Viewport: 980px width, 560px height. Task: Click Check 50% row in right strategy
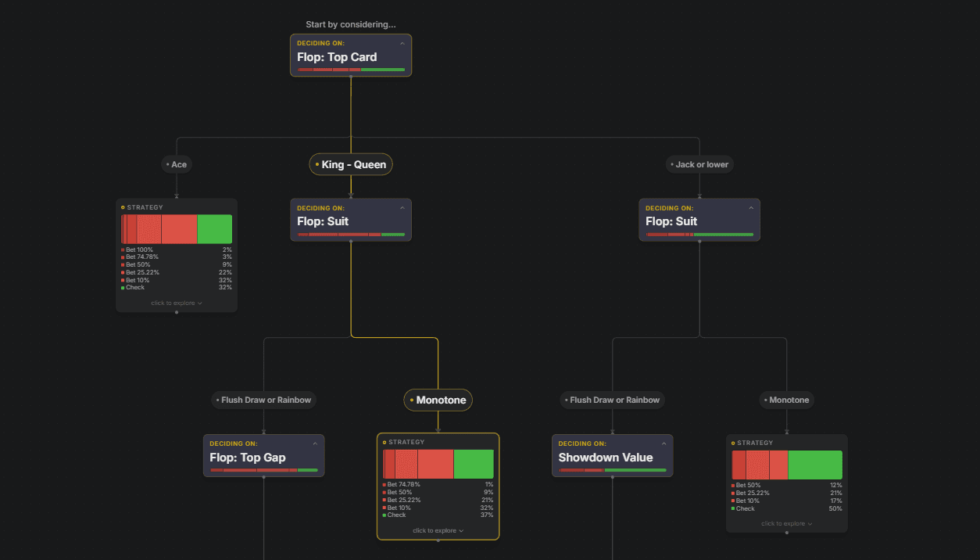pyautogui.click(x=786, y=508)
